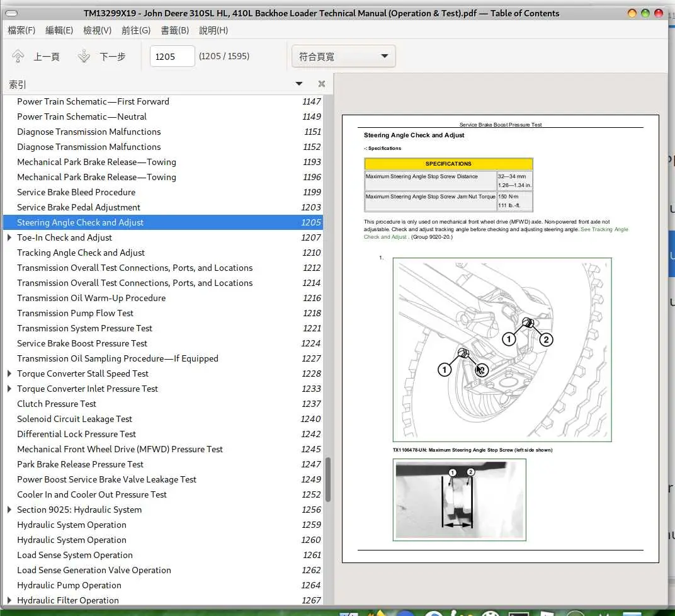Image resolution: width=675 pixels, height=616 pixels.
Task: Open the 編輯(E) menu
Action: tap(59, 30)
